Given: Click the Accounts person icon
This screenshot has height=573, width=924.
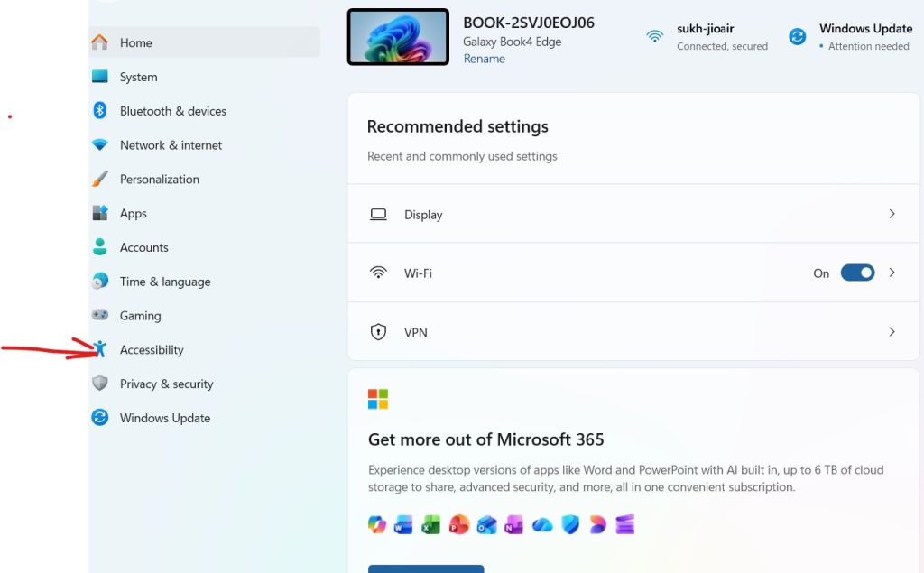Looking at the screenshot, I should [100, 247].
